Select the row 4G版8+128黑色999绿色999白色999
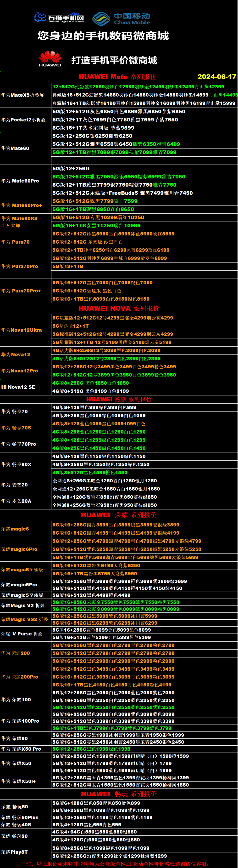238x868 pixels. (145, 407)
